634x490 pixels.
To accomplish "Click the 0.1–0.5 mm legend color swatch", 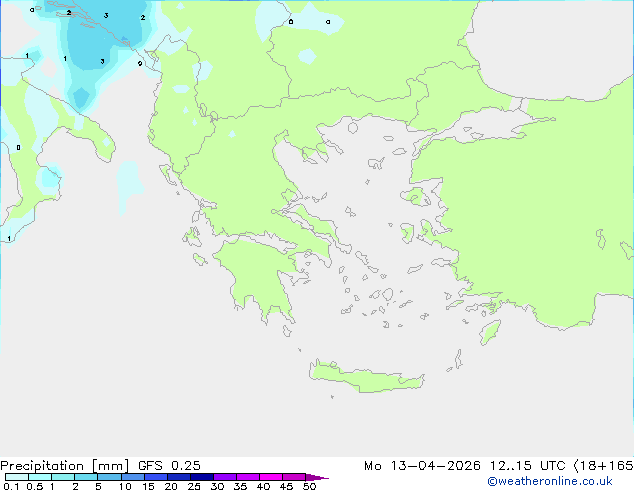I will point(17,477).
